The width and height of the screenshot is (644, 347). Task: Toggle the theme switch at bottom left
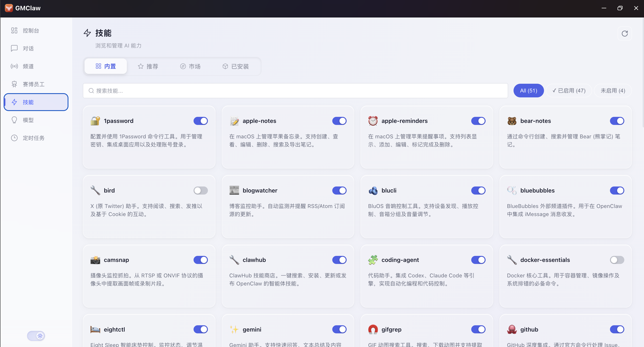click(36, 336)
